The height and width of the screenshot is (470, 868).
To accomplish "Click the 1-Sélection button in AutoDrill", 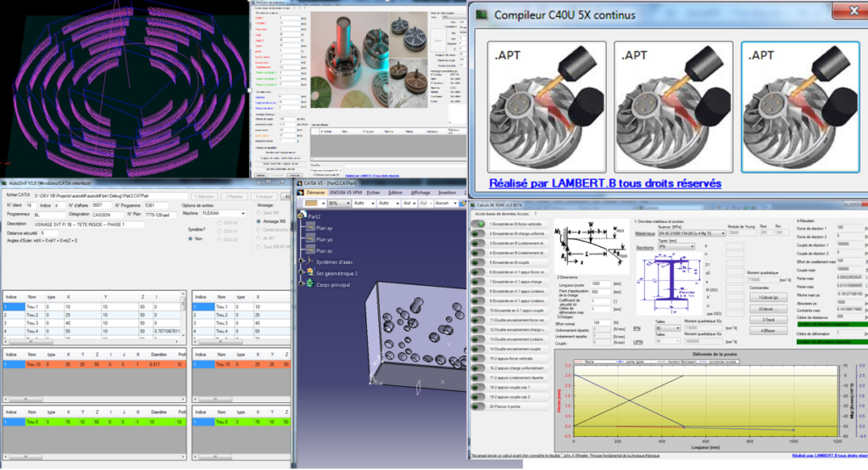I will tap(204, 196).
